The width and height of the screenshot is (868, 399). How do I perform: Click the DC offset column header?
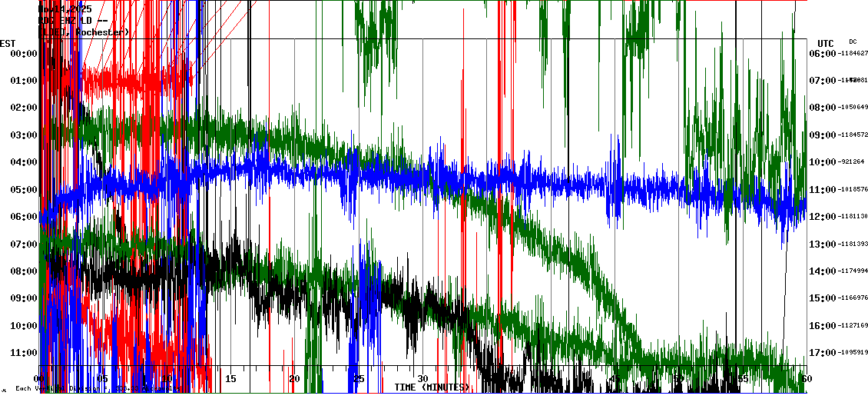click(853, 42)
